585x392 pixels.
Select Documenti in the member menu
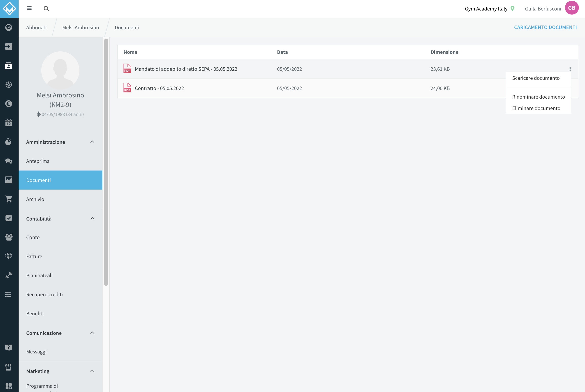60,180
